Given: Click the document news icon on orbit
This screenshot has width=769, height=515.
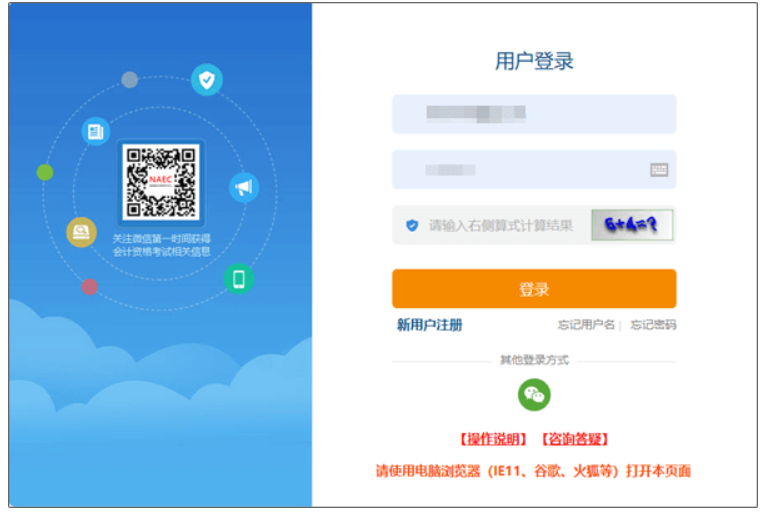Looking at the screenshot, I should (x=96, y=131).
